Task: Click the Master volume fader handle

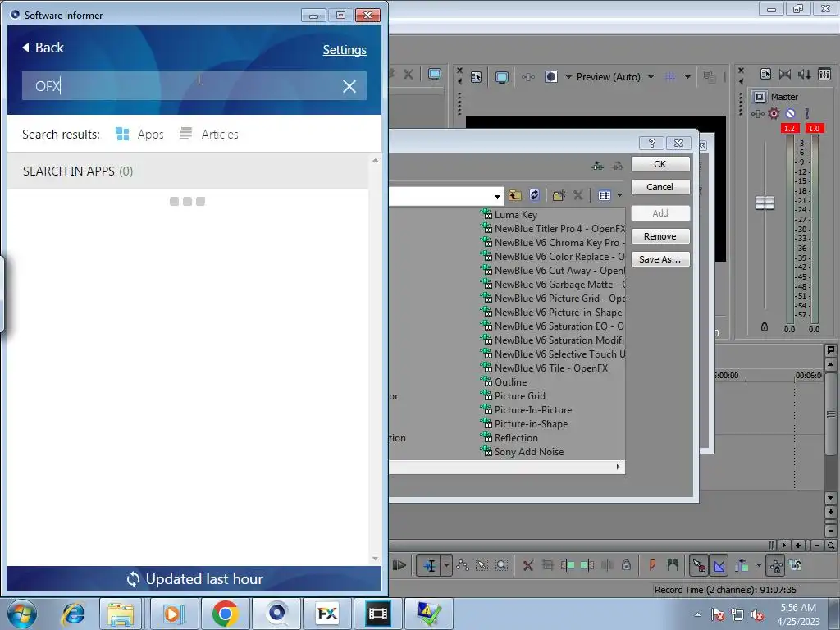Action: pyautogui.click(x=765, y=203)
